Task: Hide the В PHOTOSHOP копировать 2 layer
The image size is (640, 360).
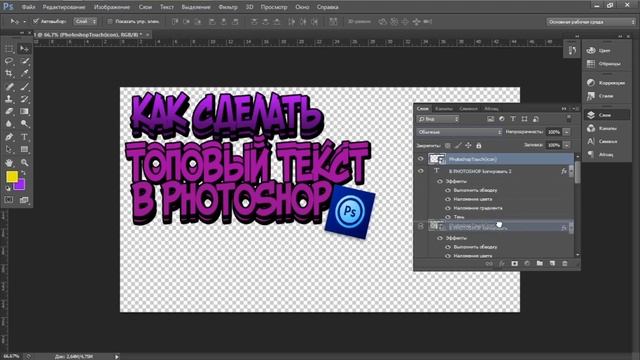Action: (421, 171)
